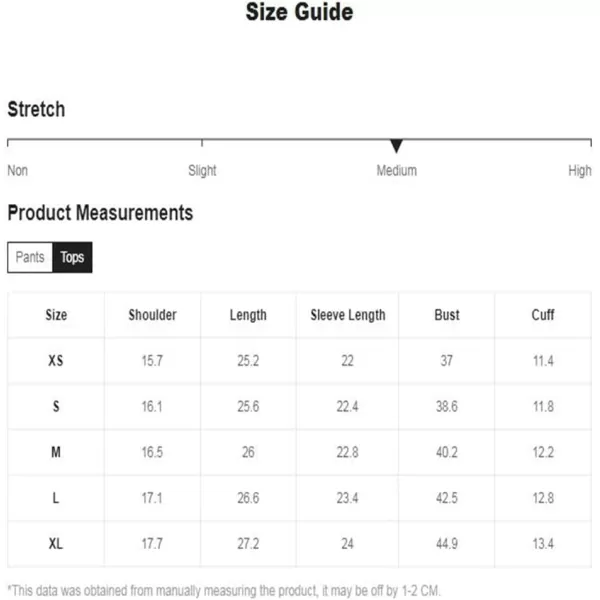Click the Non stretch label
This screenshot has height=600, width=600.
pos(18,171)
